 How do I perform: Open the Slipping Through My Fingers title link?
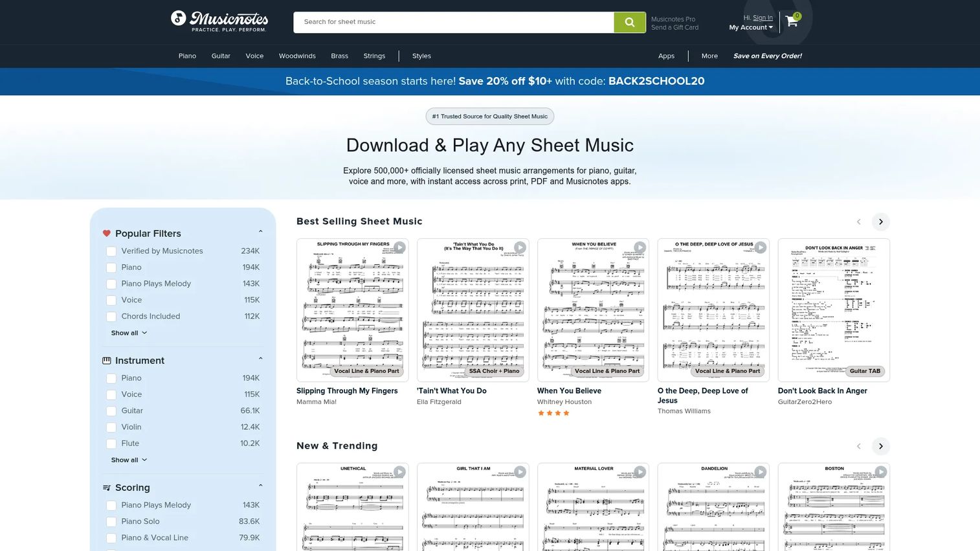tap(347, 391)
